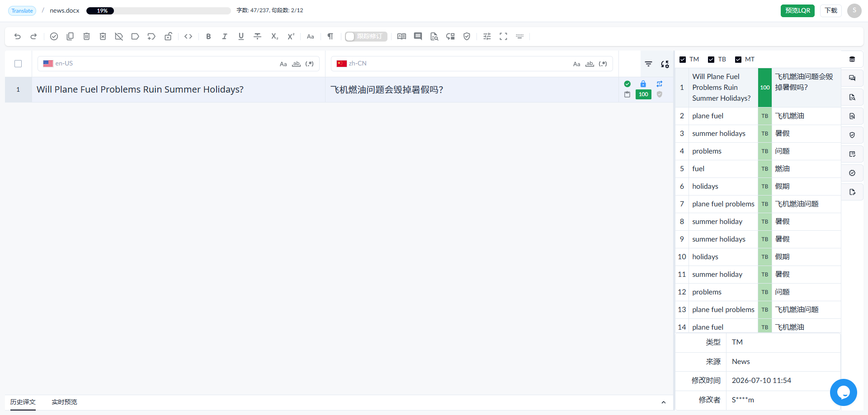Tick the select-all segments checkbox
Screen dimensions: 868x415
coord(18,64)
